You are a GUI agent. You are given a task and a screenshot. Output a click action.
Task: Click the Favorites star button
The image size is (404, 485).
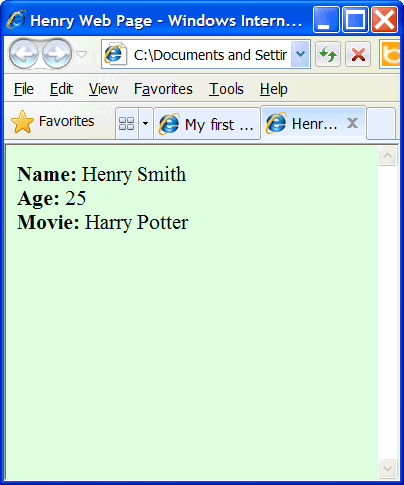click(x=53, y=121)
